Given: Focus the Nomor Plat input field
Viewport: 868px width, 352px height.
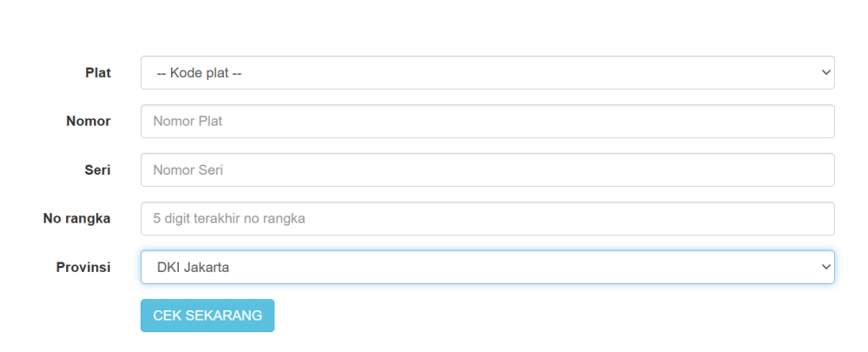Looking at the screenshot, I should 486,122.
